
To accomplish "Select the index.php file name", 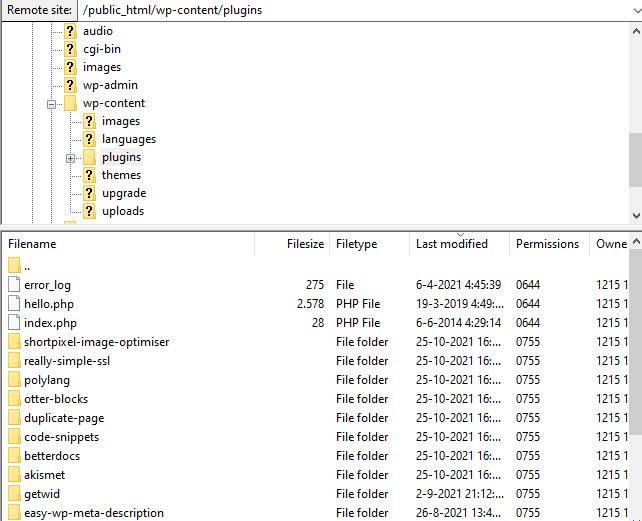I will (x=50, y=323).
